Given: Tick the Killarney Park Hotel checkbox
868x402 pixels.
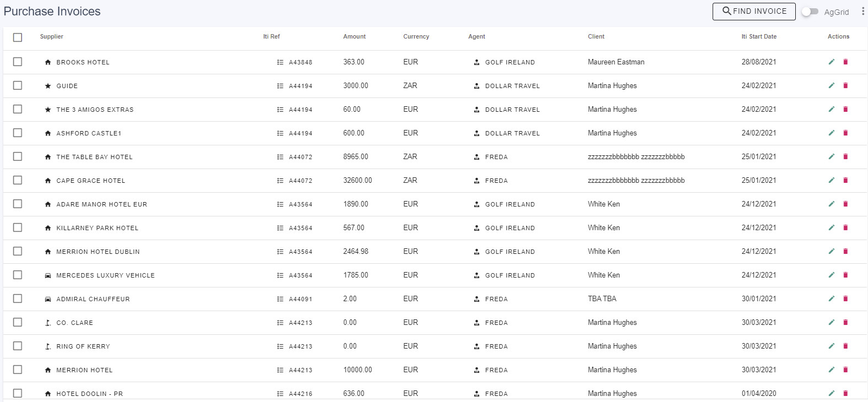Looking at the screenshot, I should (x=18, y=227).
